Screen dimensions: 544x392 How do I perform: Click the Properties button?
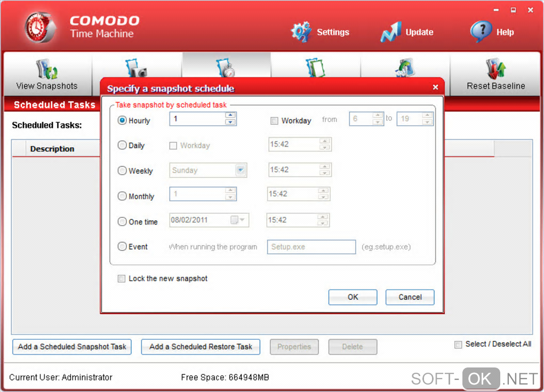tap(294, 347)
